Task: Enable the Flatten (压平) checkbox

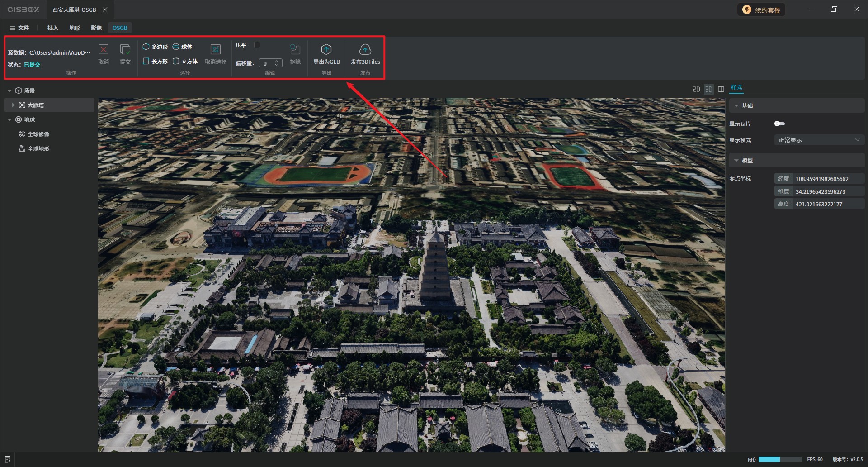Action: [x=257, y=45]
